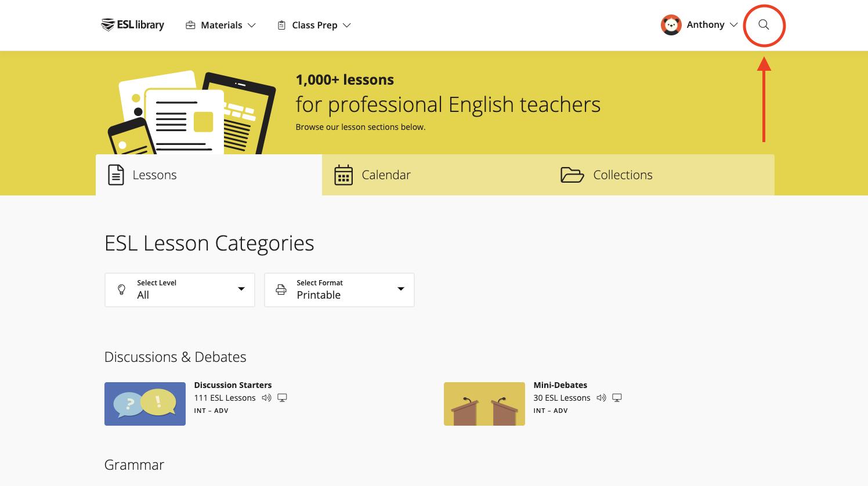Open the Mini-Debates podium thumbnail
868x486 pixels.
tap(484, 404)
